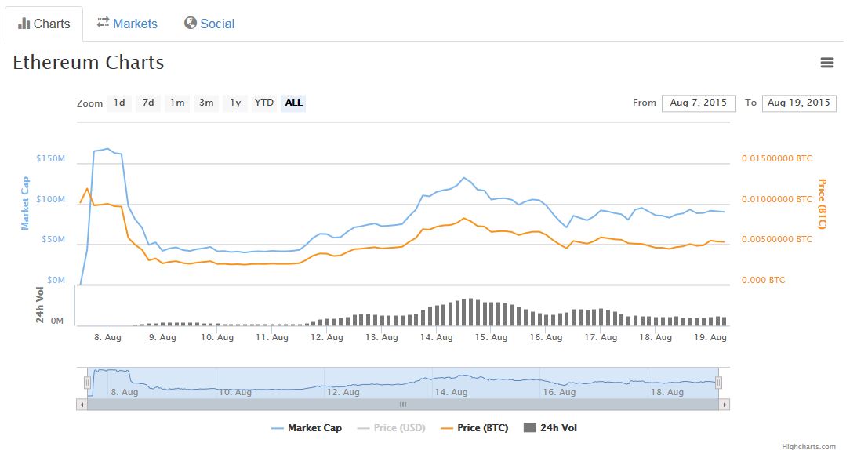Select the ALL zoom button
The height and width of the screenshot is (450, 868).
coord(293,103)
